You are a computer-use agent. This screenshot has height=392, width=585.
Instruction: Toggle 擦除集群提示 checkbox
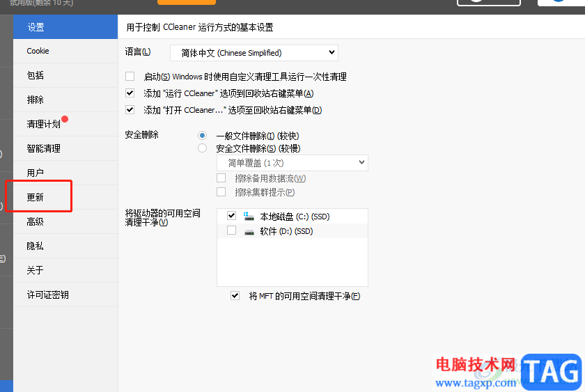[221, 191]
